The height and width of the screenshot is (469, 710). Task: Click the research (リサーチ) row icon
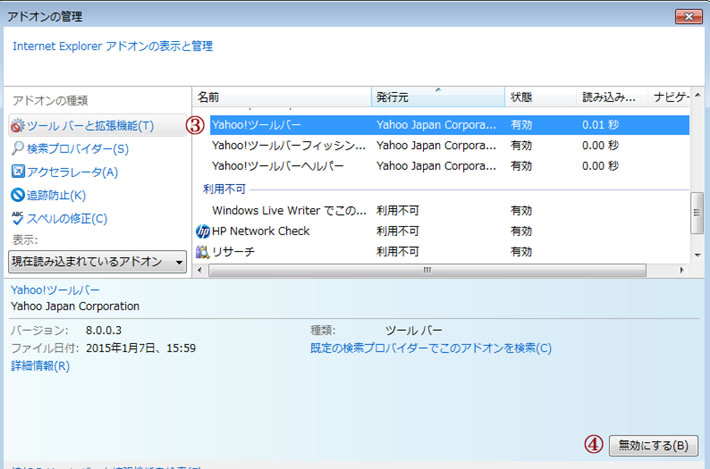pos(202,252)
